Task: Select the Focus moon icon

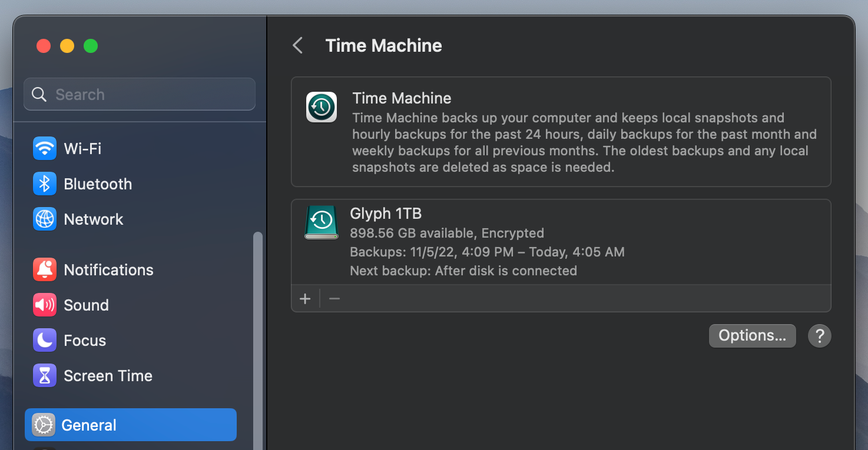Action: pyautogui.click(x=45, y=341)
